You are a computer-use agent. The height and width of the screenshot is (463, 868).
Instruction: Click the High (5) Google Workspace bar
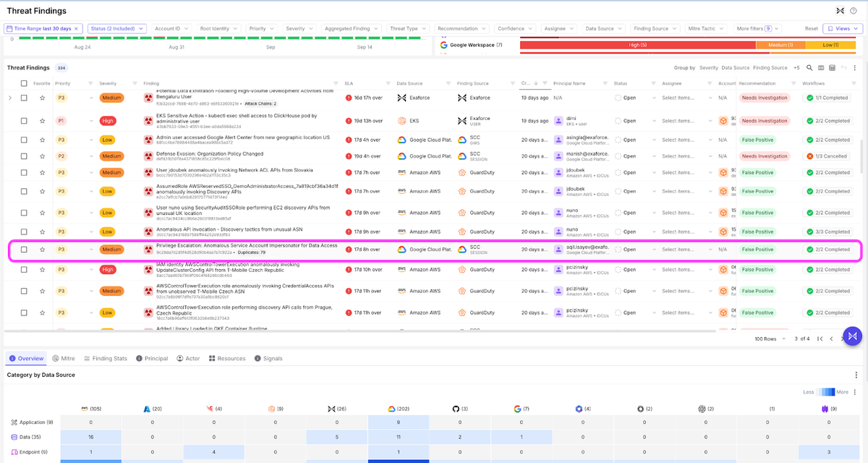pos(638,45)
